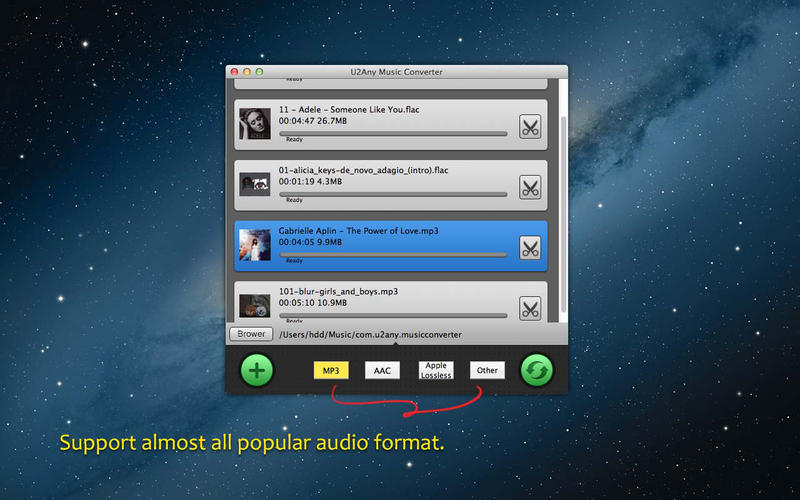Screen dimensions: 800x500
Task: Click the file list vertical scrollbar
Action: [x=563, y=214]
